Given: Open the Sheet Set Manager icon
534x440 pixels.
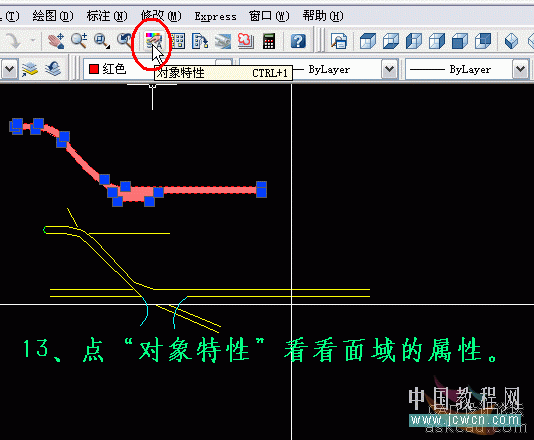Looking at the screenshot, I should [x=222, y=41].
